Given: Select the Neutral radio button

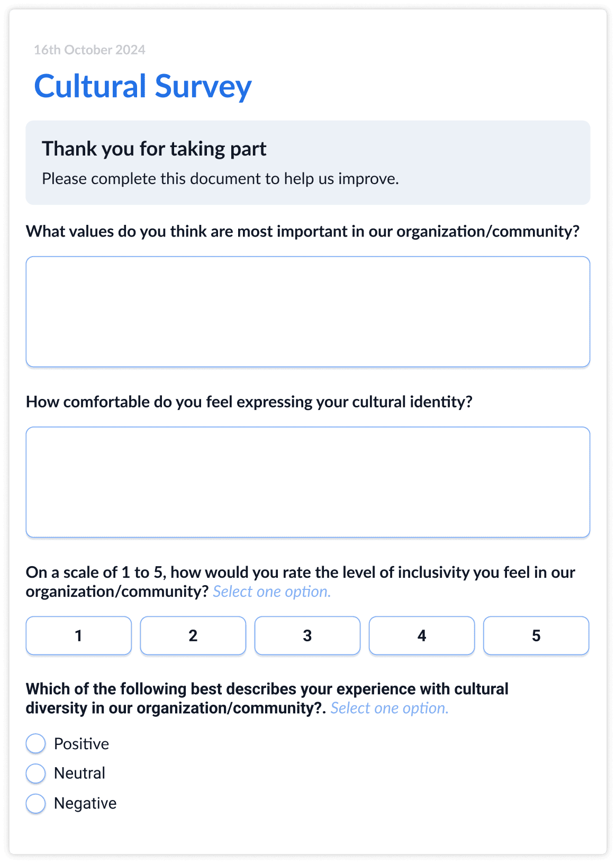Looking at the screenshot, I should click(35, 773).
